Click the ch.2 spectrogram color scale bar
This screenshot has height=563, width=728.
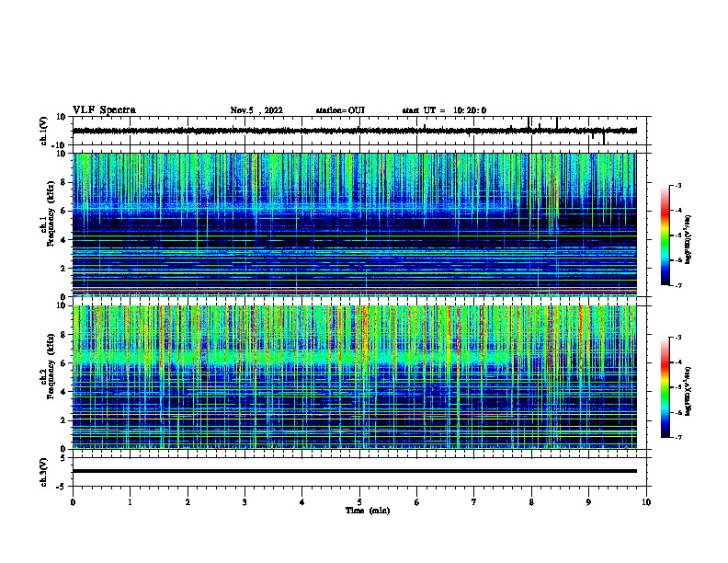coord(665,387)
